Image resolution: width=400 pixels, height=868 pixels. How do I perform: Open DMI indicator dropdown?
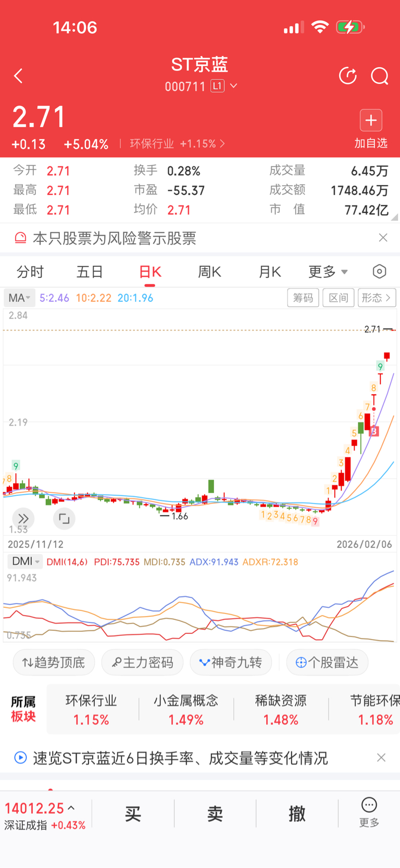pos(24,561)
